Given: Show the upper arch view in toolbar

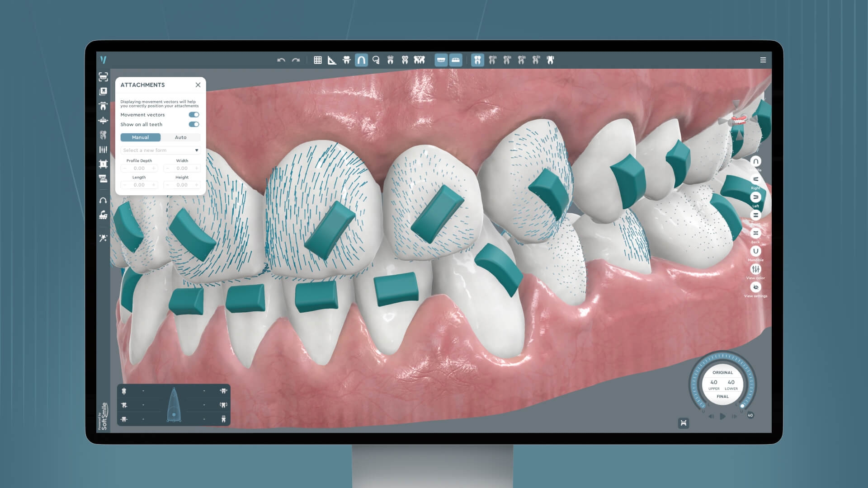Looking at the screenshot, I should point(441,60).
